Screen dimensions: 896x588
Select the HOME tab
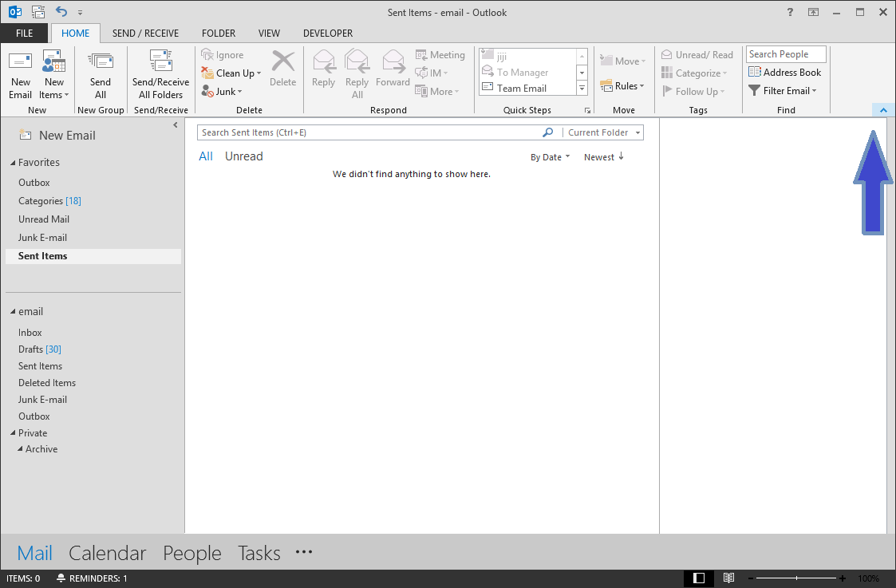point(76,34)
